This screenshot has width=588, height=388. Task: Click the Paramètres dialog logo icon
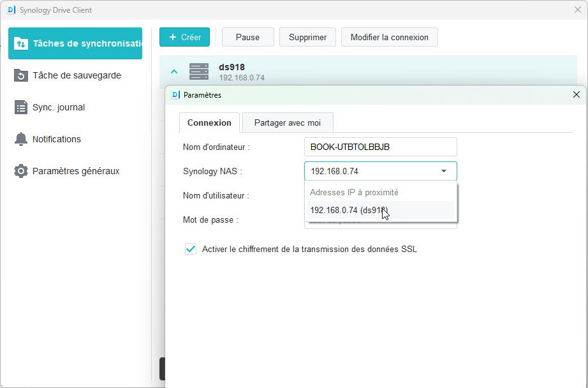coord(175,94)
